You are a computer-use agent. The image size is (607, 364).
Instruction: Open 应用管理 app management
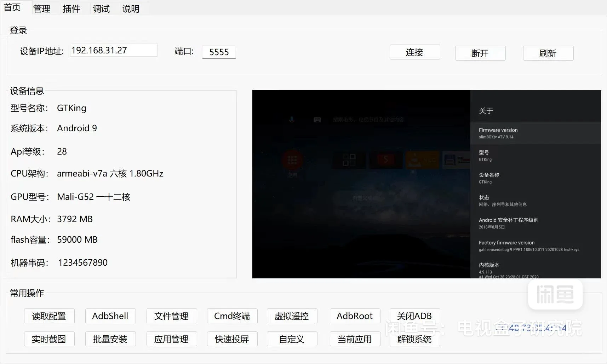172,339
